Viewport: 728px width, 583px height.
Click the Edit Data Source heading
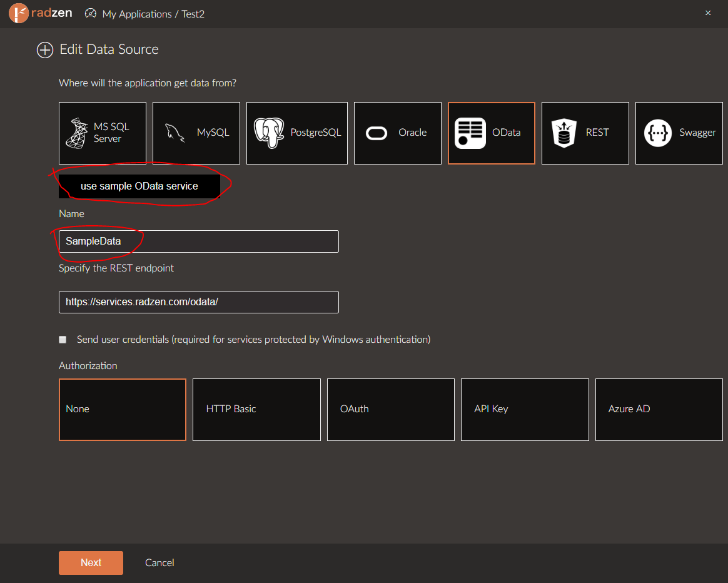(x=109, y=49)
